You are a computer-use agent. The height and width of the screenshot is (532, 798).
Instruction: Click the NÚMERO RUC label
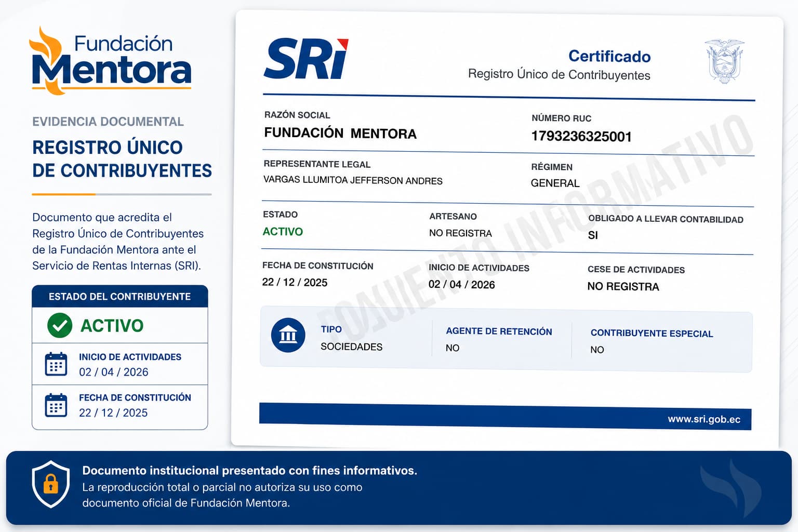click(x=562, y=118)
